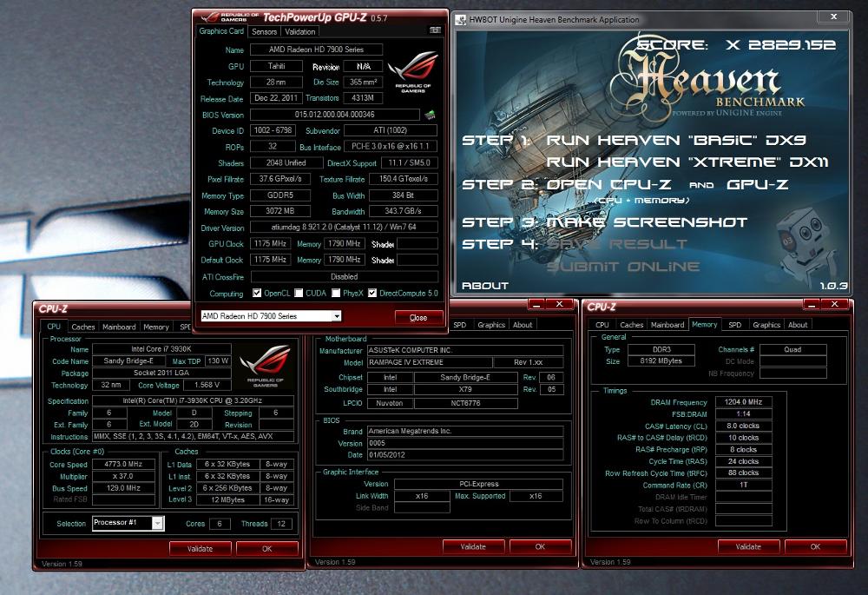Click ABOUT in Heaven benchmark window
The width and height of the screenshot is (868, 595).
click(485, 286)
